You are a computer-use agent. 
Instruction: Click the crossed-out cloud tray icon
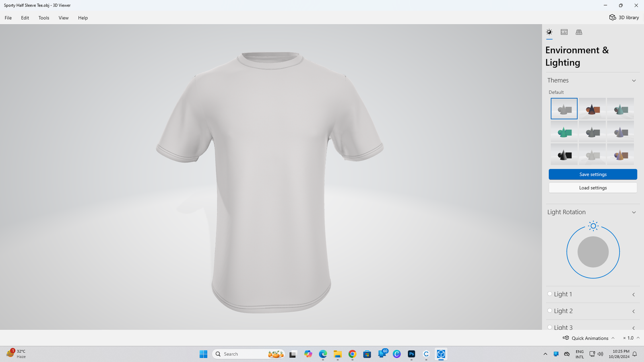coord(567,354)
